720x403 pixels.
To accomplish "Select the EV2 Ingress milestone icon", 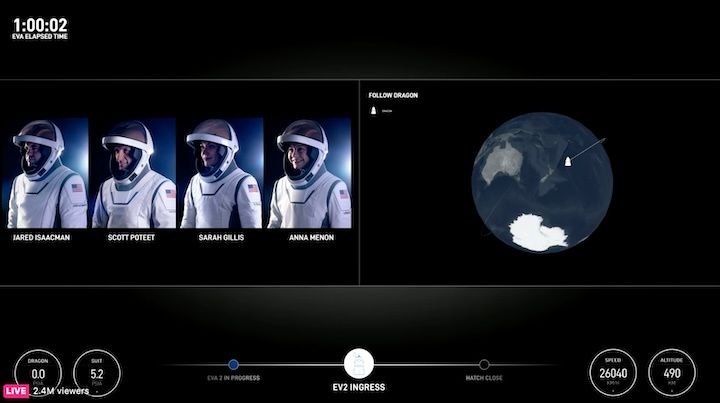I will 360,365.
